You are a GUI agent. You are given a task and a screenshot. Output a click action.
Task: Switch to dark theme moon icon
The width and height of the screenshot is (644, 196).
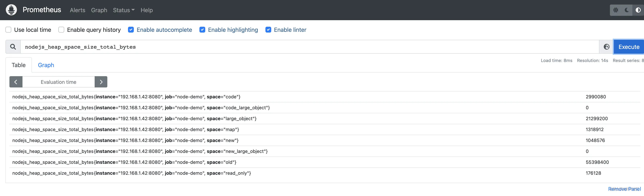coord(627,10)
